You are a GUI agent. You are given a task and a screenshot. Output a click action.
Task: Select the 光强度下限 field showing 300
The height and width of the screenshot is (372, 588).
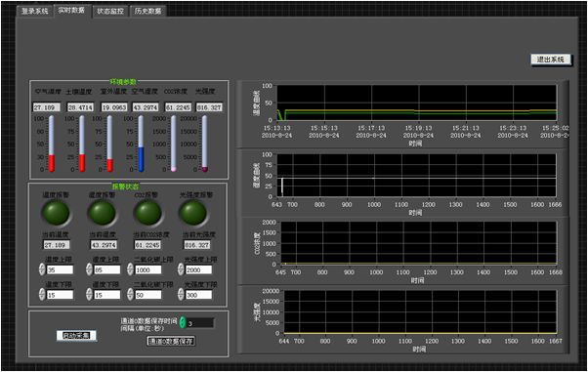pyautogui.click(x=198, y=295)
